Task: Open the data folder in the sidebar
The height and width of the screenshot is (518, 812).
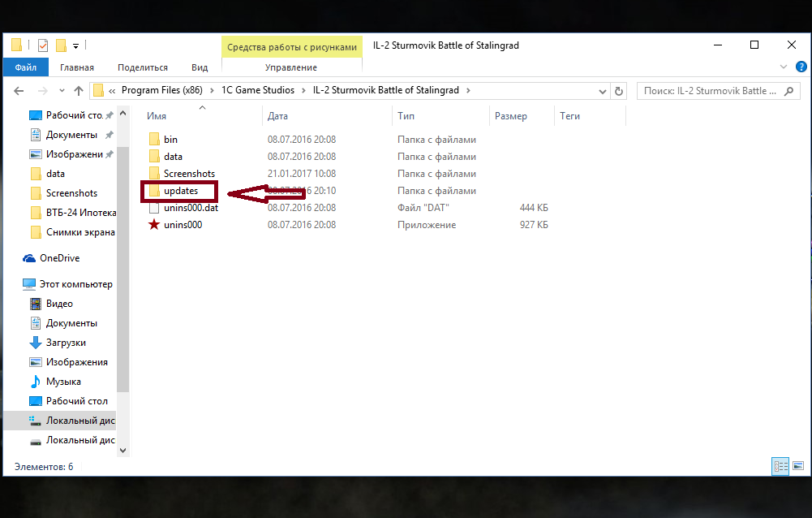Action: pyautogui.click(x=55, y=174)
